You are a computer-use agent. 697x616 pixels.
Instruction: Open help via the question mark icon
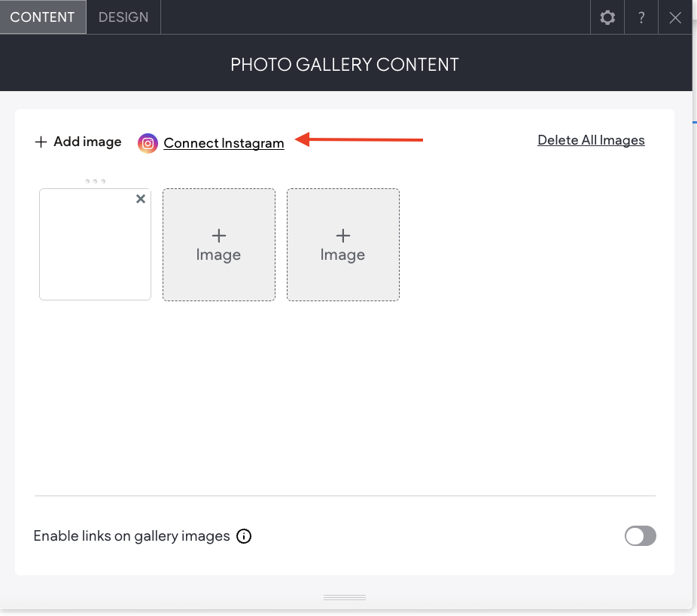[641, 17]
